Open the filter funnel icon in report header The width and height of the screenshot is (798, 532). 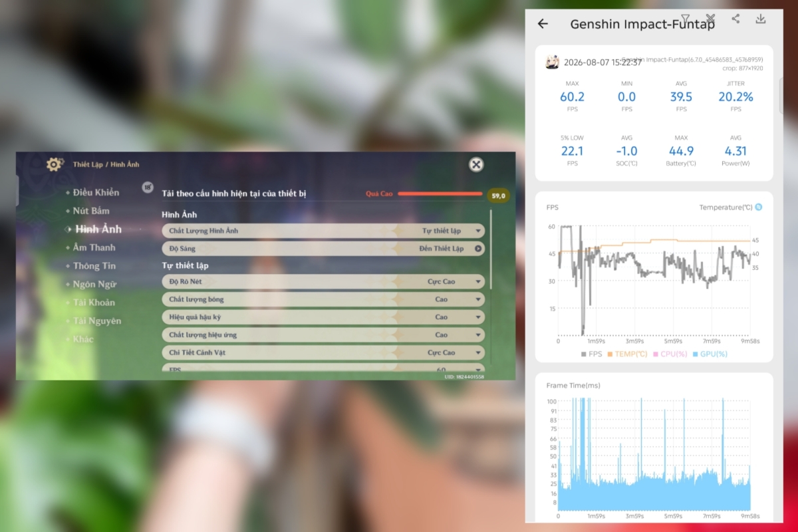(686, 19)
